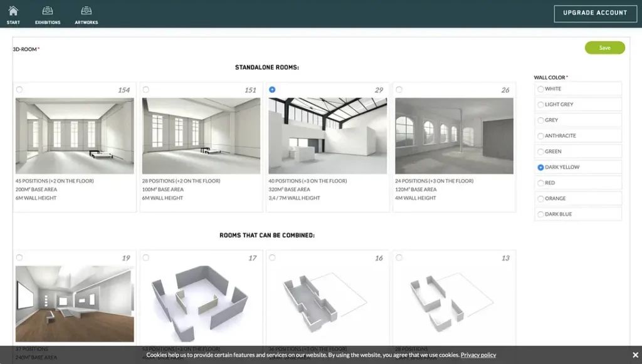
Task: Select the White wall color
Action: (x=540, y=88)
